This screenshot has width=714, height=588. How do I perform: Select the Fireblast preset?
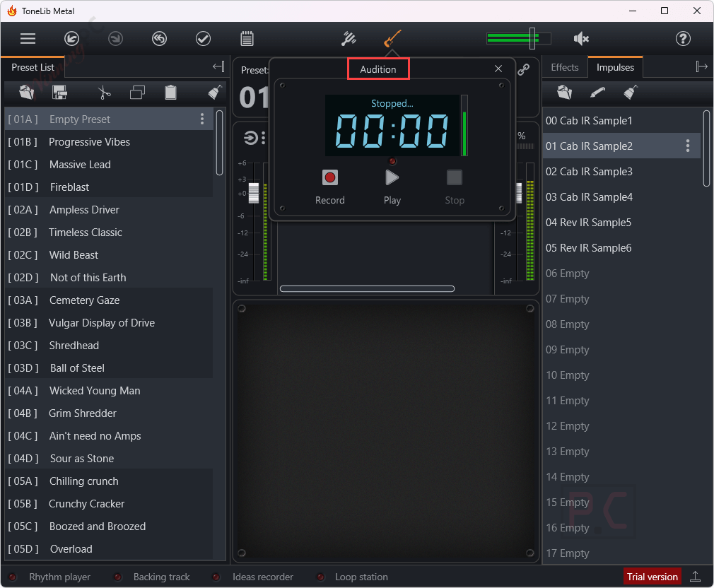108,187
